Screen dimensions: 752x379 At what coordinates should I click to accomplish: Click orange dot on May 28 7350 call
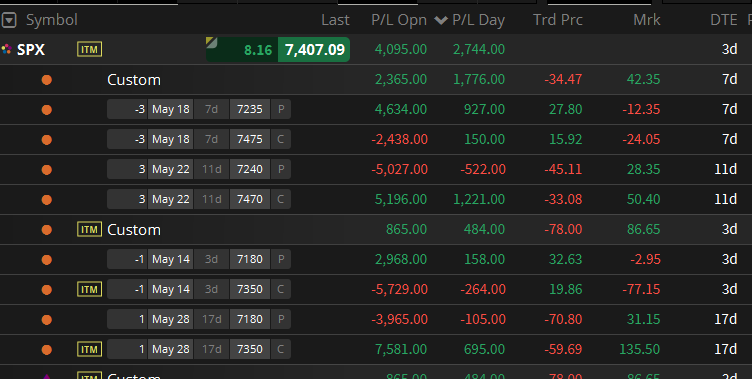[x=47, y=350]
